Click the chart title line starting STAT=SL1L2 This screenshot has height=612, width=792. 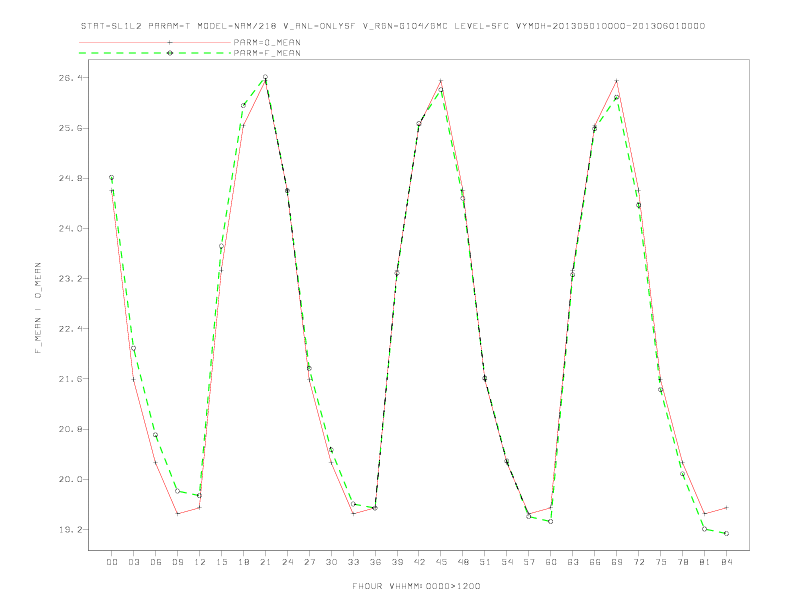pos(393,26)
